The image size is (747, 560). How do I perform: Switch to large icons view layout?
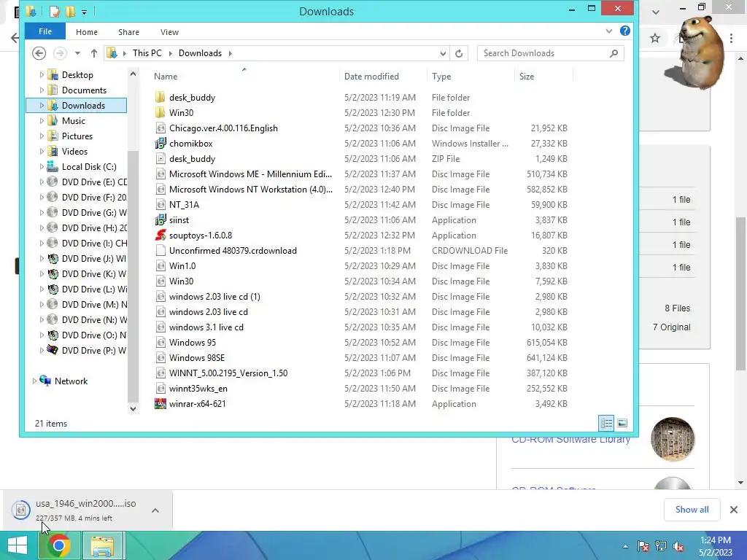pyautogui.click(x=622, y=423)
